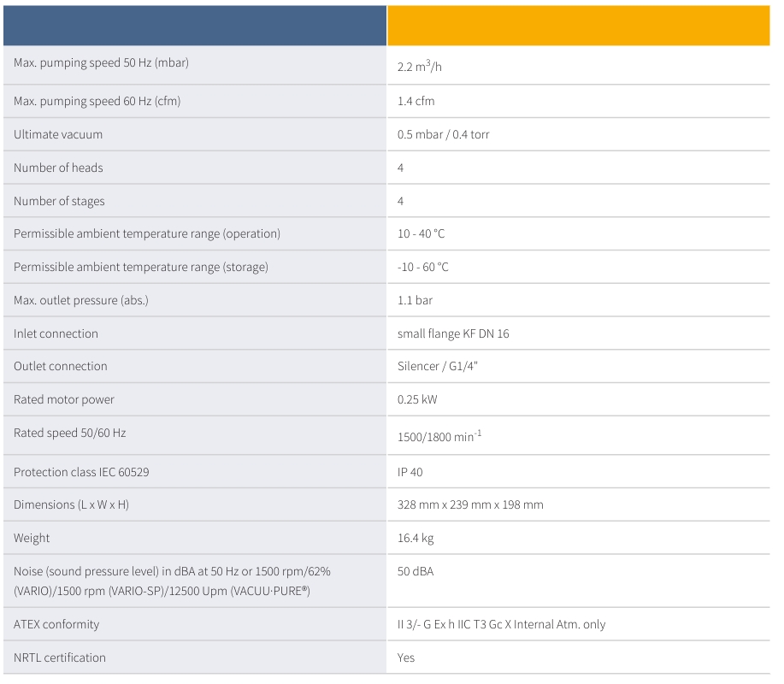Click the 'IP 40' protection class value
The image size is (784, 684).
[x=410, y=472]
